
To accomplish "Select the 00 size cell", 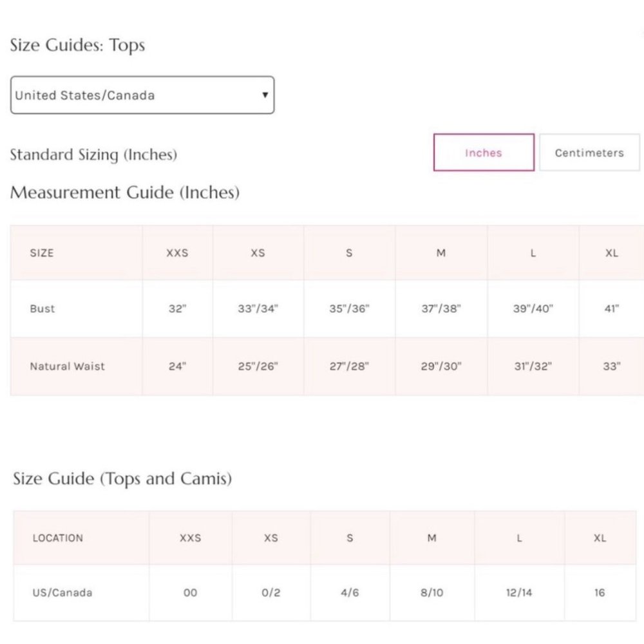I will [x=190, y=592].
